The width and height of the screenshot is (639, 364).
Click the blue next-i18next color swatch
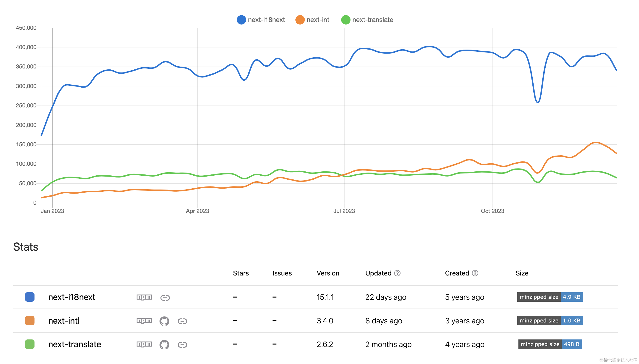coord(30,297)
